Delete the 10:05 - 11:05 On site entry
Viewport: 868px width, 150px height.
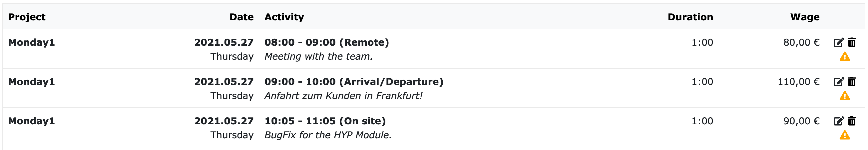[852, 121]
